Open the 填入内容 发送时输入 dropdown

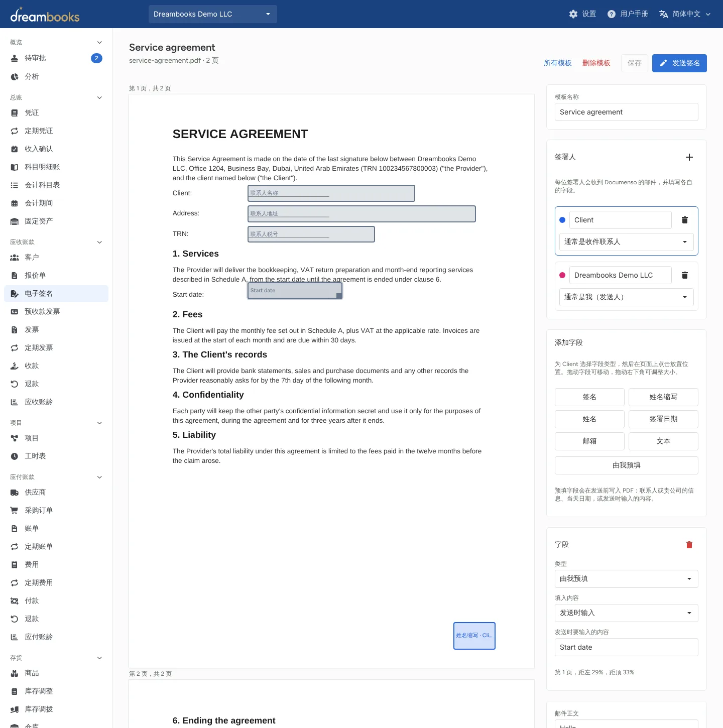coord(627,613)
